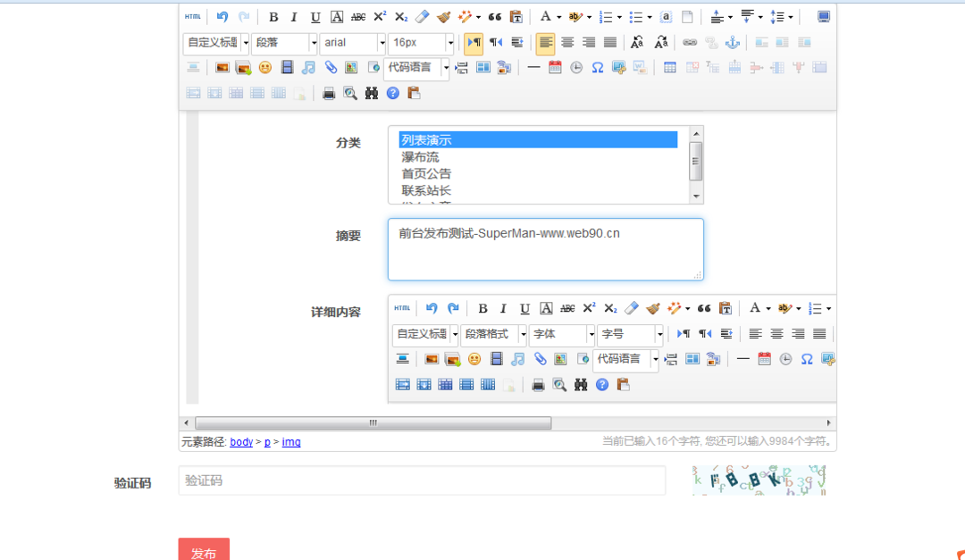Toggle highlighted align-left button in outer editor

pyautogui.click(x=545, y=43)
